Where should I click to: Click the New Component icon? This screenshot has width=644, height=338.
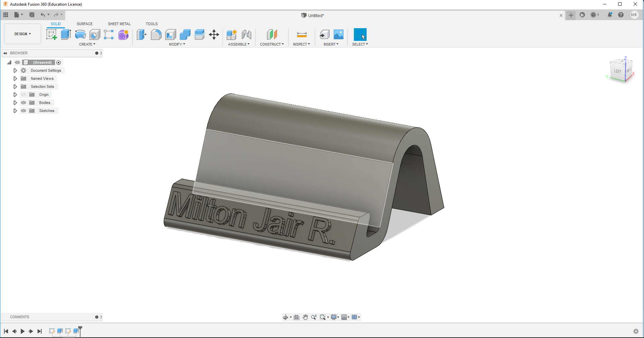coord(232,35)
